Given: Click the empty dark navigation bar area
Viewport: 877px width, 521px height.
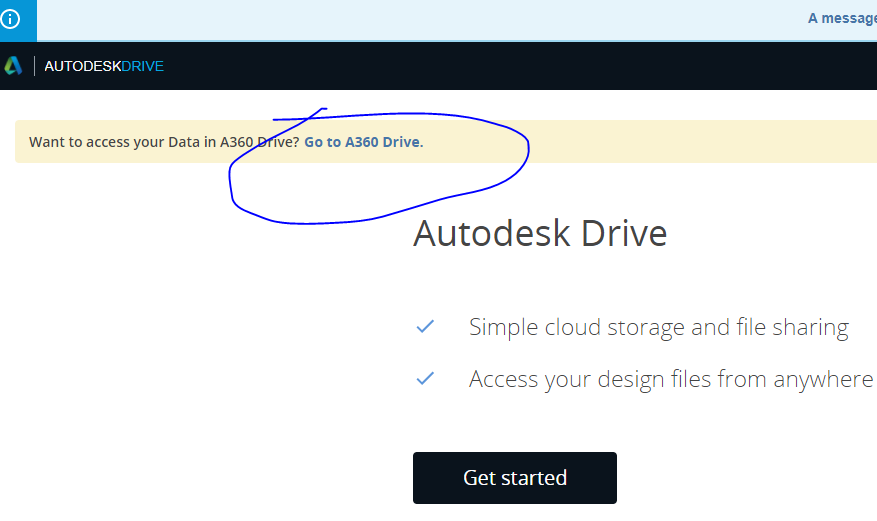Looking at the screenshot, I should [x=500, y=66].
